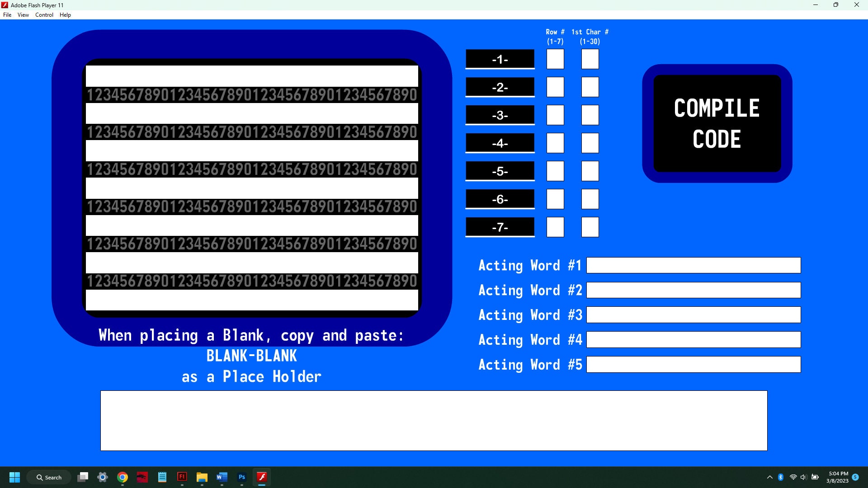Open the Control menu
Image resolution: width=868 pixels, height=488 pixels.
(44, 14)
